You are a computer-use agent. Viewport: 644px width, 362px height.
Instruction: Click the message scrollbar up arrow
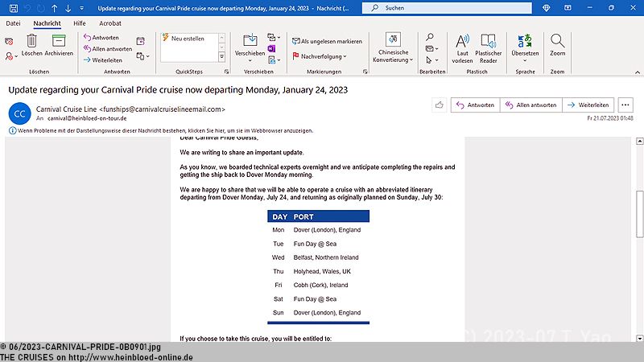(x=639, y=142)
